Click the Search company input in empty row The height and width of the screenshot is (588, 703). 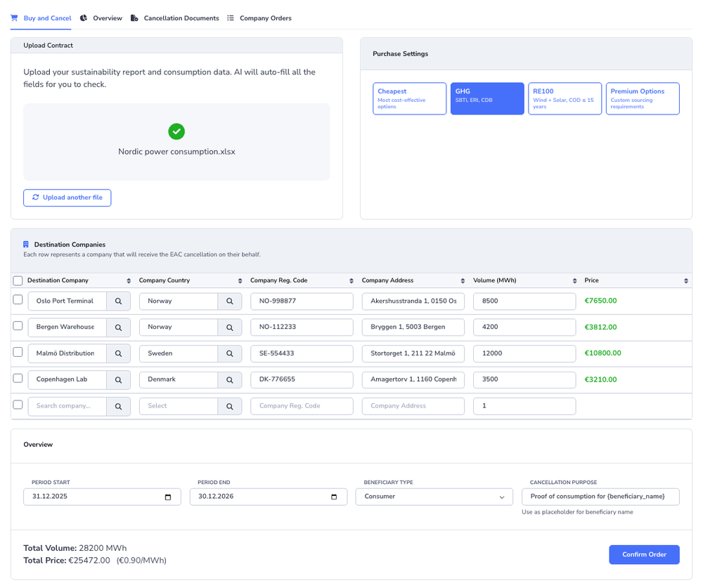click(x=67, y=407)
